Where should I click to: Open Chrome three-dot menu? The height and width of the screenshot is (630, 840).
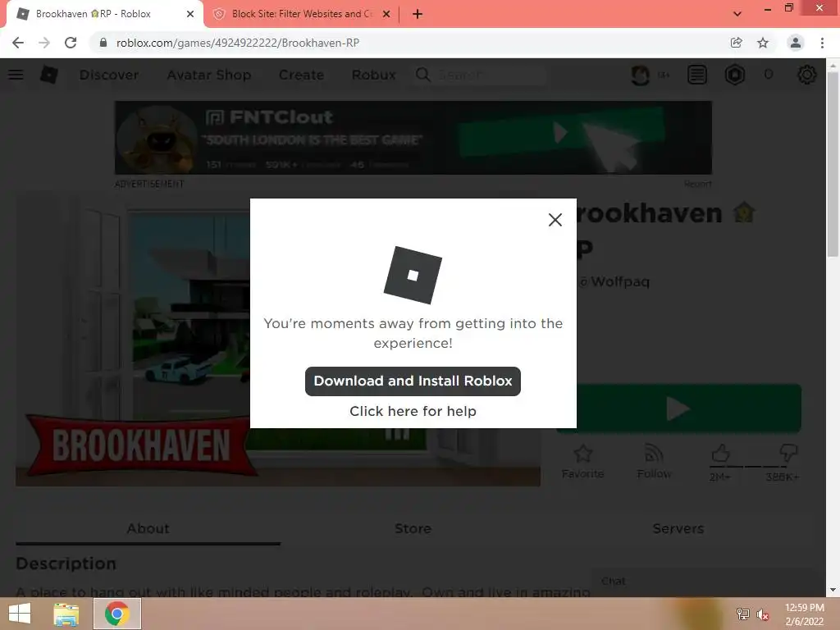coord(822,43)
